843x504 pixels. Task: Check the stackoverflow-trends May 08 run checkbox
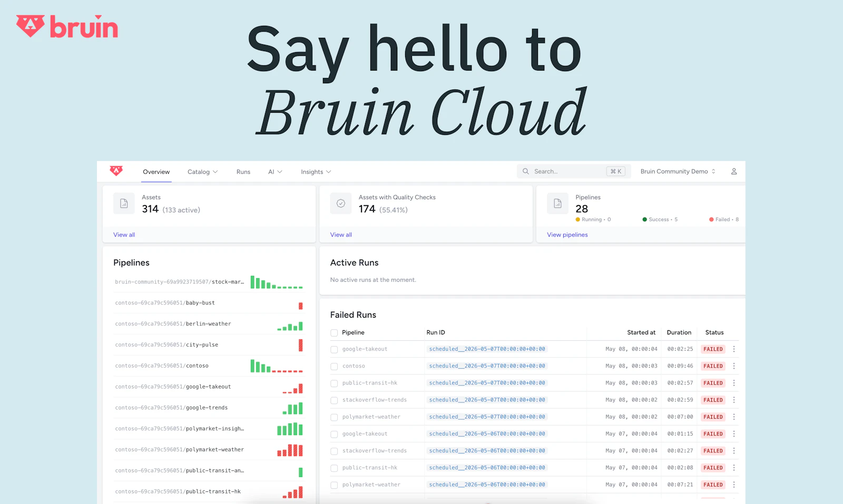(334, 400)
